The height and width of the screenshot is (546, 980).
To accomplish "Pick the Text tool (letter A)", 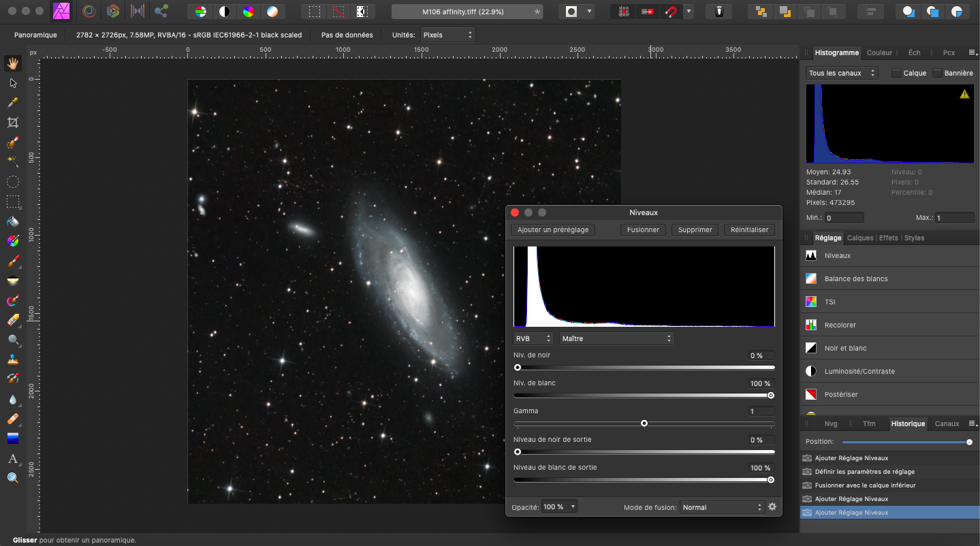I will (x=12, y=459).
